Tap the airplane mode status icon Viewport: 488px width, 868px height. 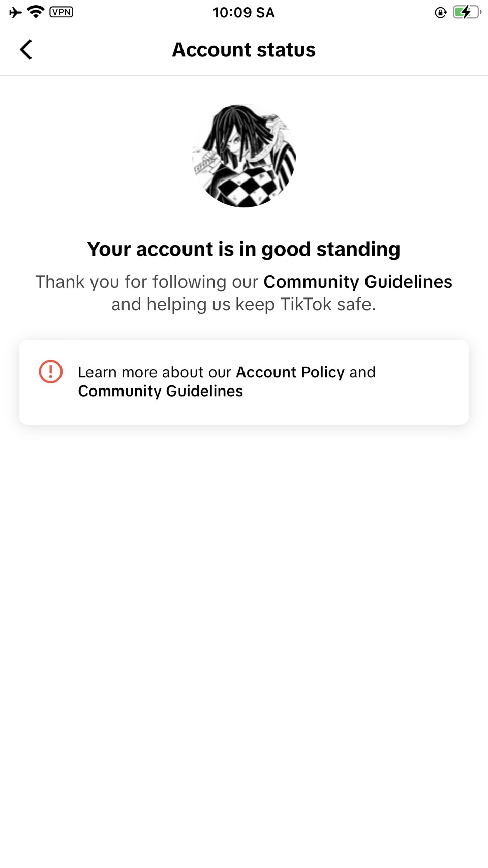click(x=15, y=12)
